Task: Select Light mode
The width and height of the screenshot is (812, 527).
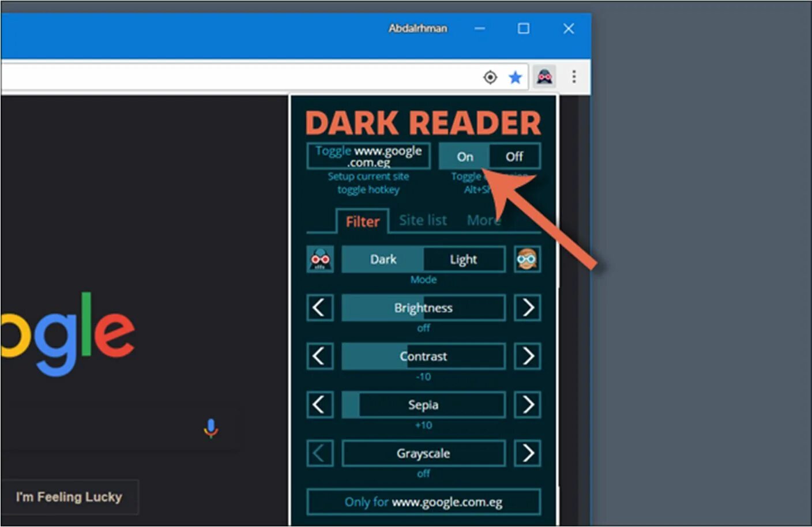Action: click(x=464, y=259)
